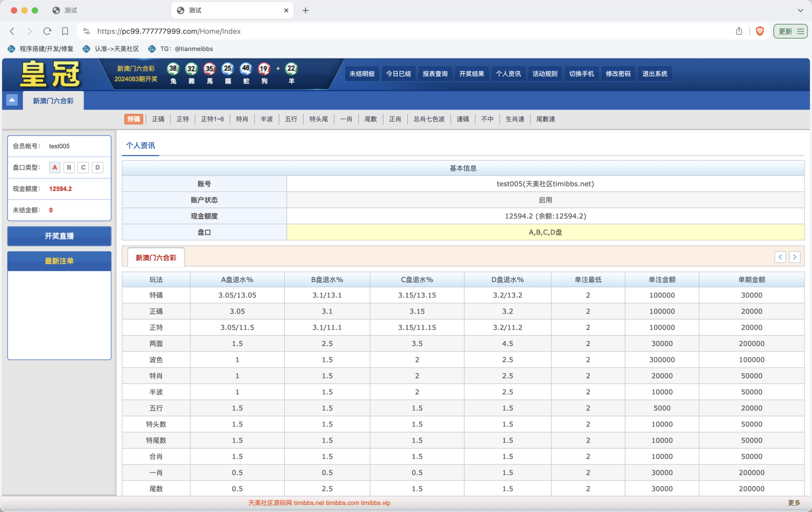This screenshot has height=512, width=812.
Task: Click the bookmark star icon
Action: click(65, 31)
